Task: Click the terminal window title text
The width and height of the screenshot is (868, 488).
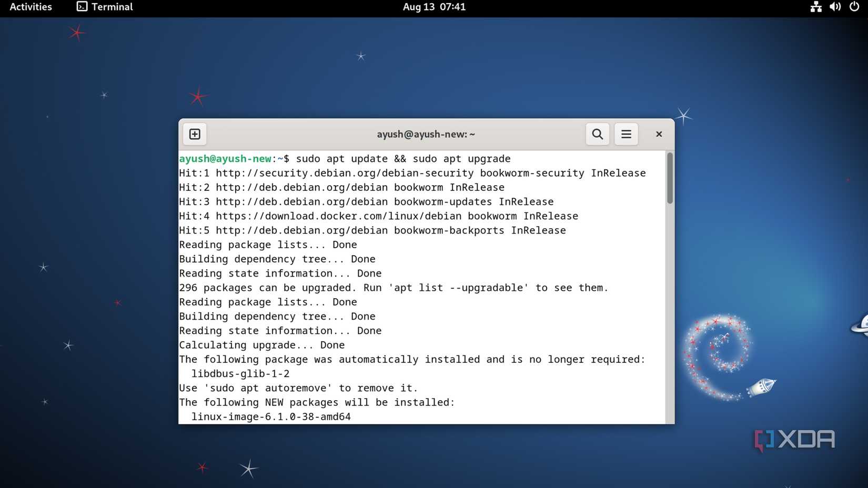Action: pos(426,134)
